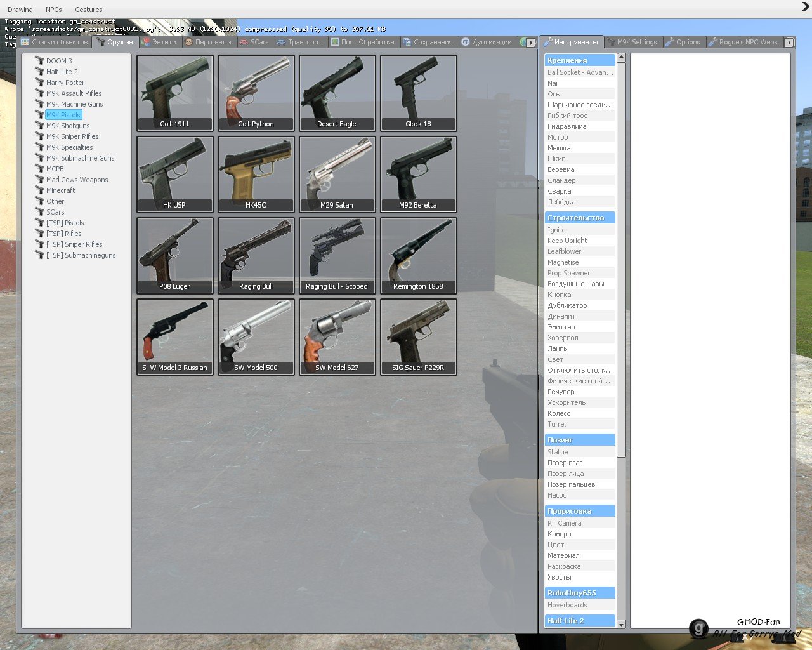This screenshot has width=812, height=650.
Task: Switch to the Транспорт tab
Action: [x=300, y=42]
